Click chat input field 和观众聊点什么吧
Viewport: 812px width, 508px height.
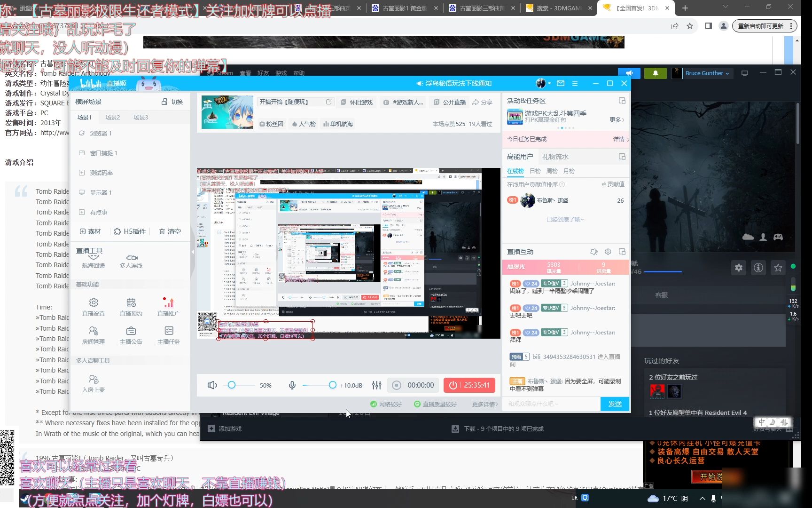(551, 404)
